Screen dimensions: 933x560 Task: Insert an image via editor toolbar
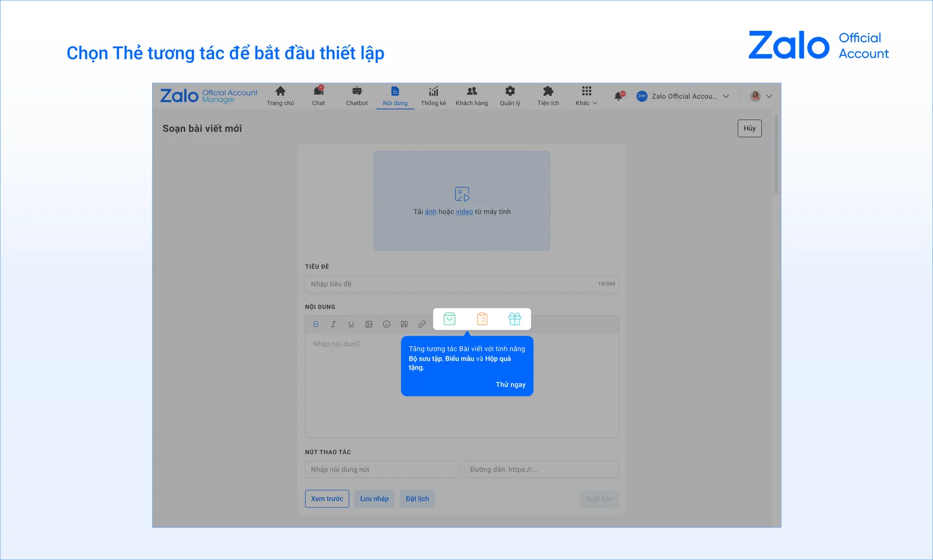point(369,325)
